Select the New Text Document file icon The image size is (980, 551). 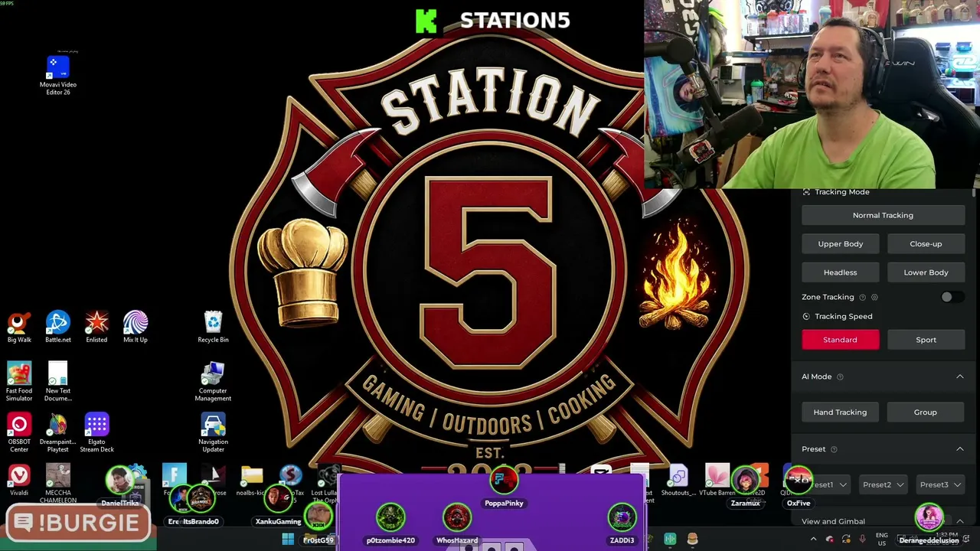tap(58, 381)
